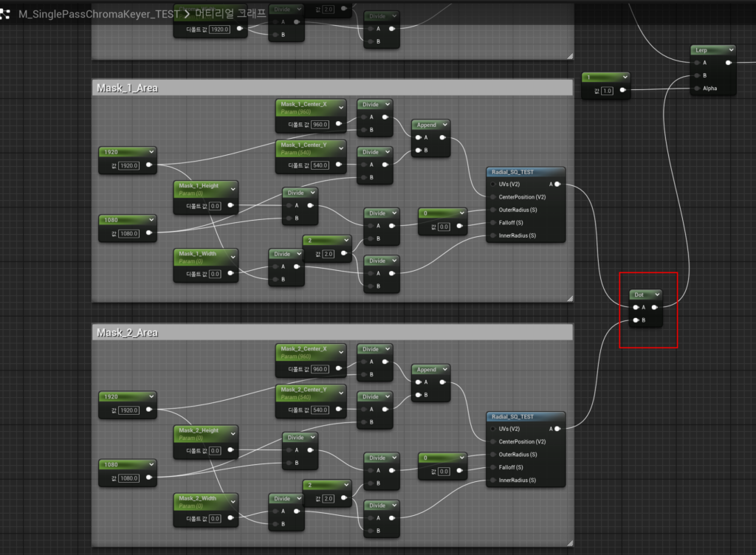Expand the Append node chevron in Mask_1_Area
The width and height of the screenshot is (756, 555).
click(x=444, y=125)
